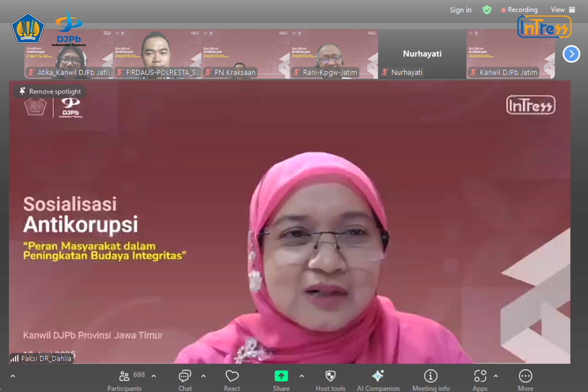Click the spotlighted speaker video

(290, 222)
